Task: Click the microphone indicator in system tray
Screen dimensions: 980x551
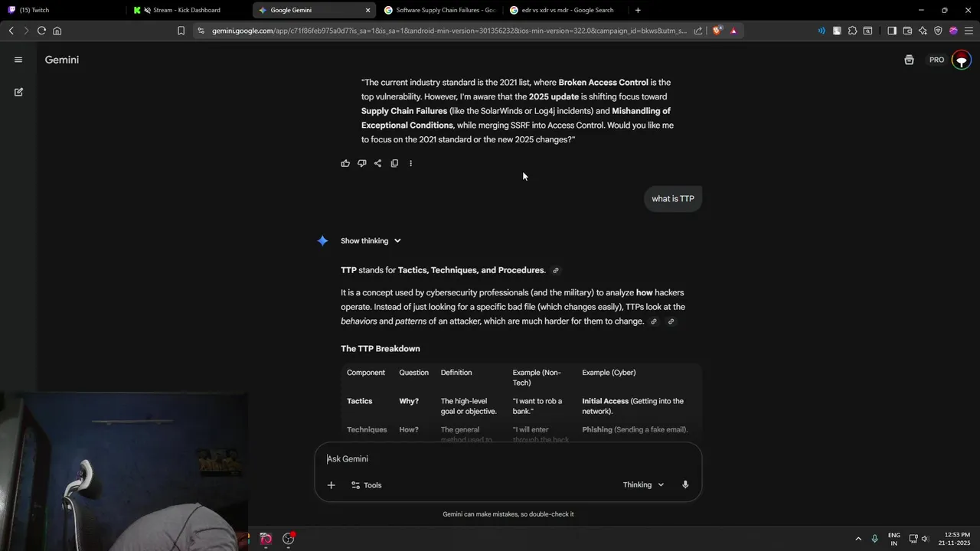Action: 874,539
